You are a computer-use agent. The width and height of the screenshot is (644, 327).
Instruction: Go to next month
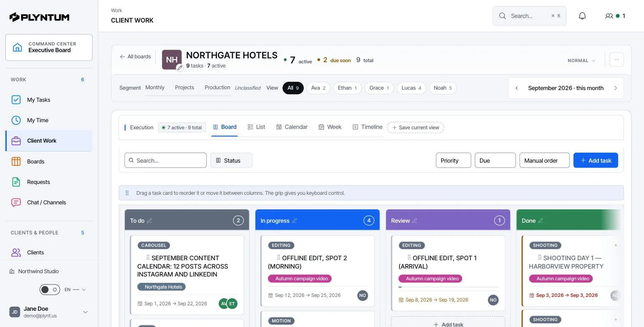[615, 88]
